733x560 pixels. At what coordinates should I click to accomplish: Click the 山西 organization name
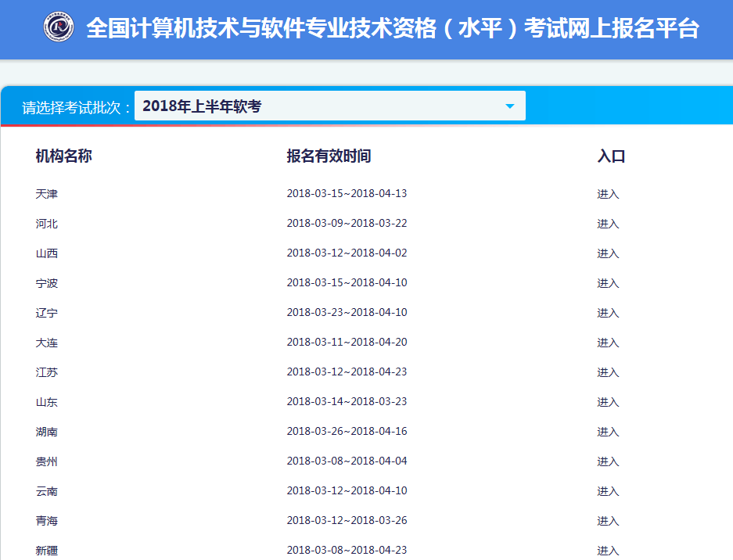(47, 253)
